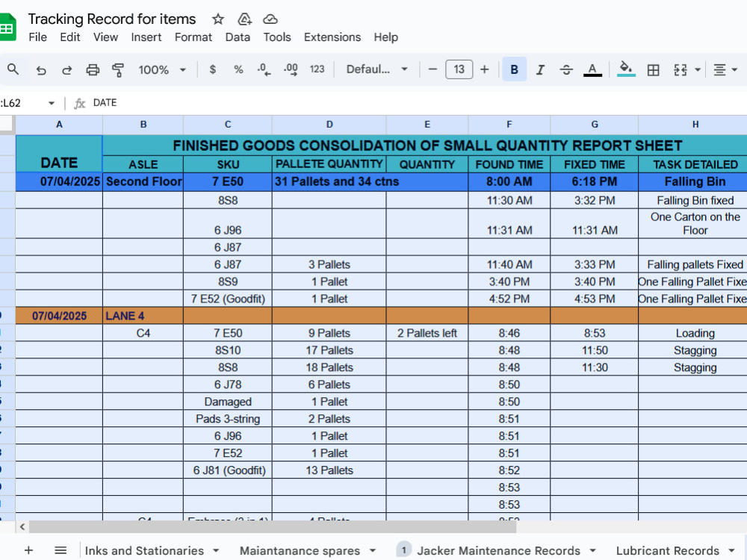
Task: Open Lubricant Records tab dropdown arrow
Action: click(732, 550)
